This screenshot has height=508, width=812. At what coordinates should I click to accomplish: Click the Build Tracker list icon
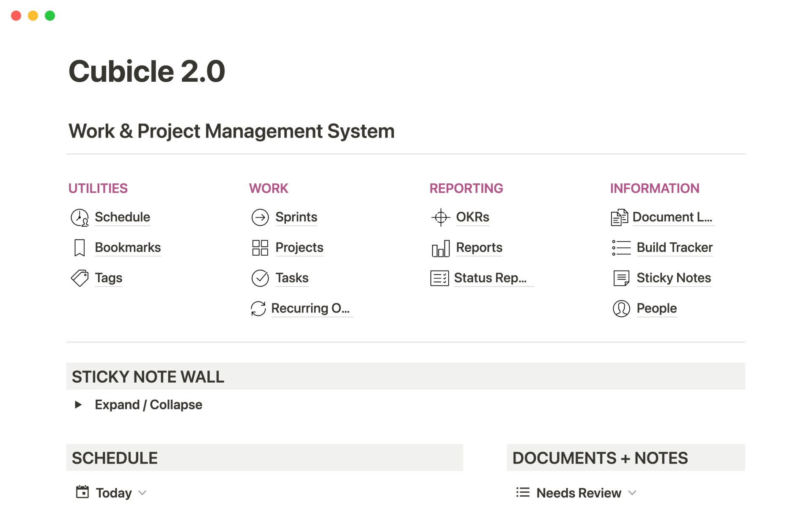click(621, 248)
